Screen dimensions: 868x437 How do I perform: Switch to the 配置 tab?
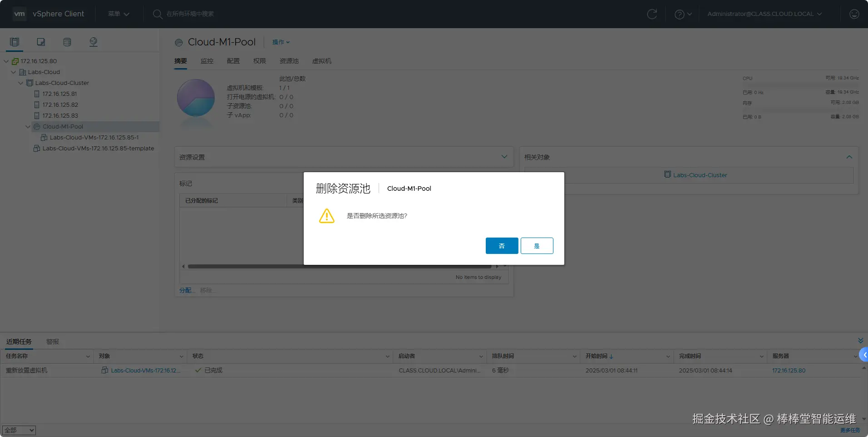233,61
